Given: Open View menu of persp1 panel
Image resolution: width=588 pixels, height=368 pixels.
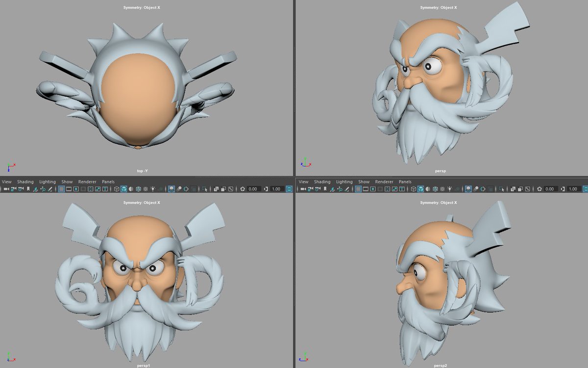Looking at the screenshot, I should tap(6, 182).
